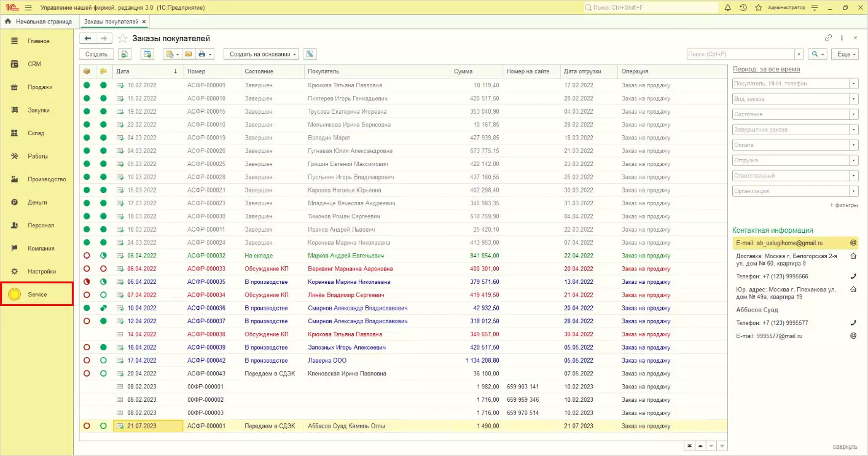Click the envelope send email icon
The image size is (868, 456).
[x=189, y=54]
